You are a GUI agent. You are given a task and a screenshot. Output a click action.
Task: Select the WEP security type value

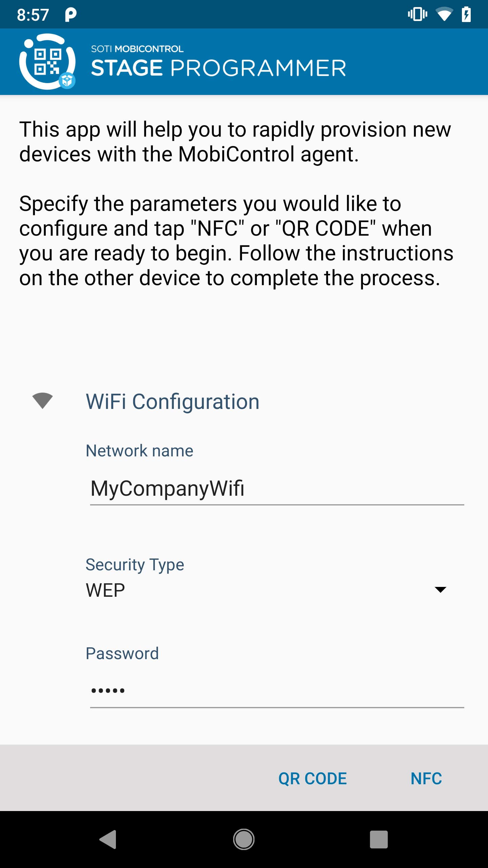(x=106, y=590)
